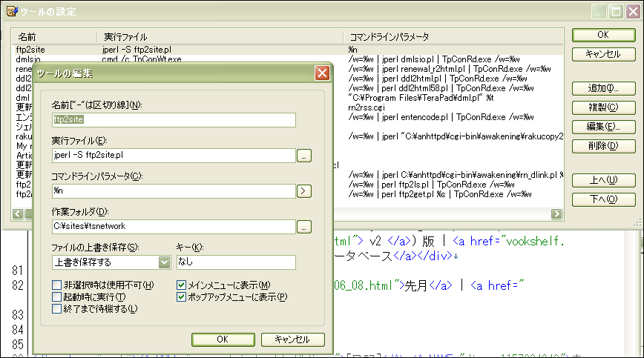Click the コマンドラインパラメータ column header
Viewport: 644px width, 358px height.
453,37
